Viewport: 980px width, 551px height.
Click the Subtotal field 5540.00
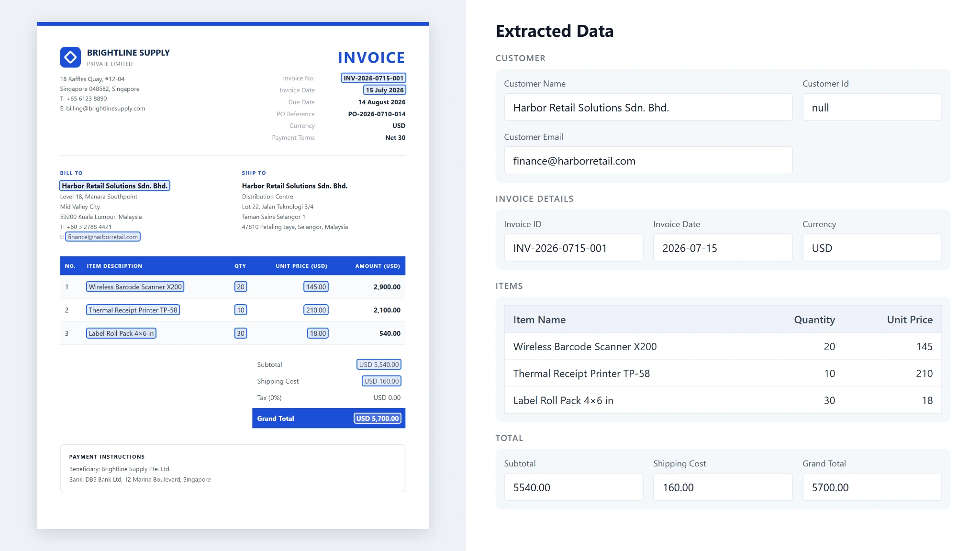click(573, 487)
